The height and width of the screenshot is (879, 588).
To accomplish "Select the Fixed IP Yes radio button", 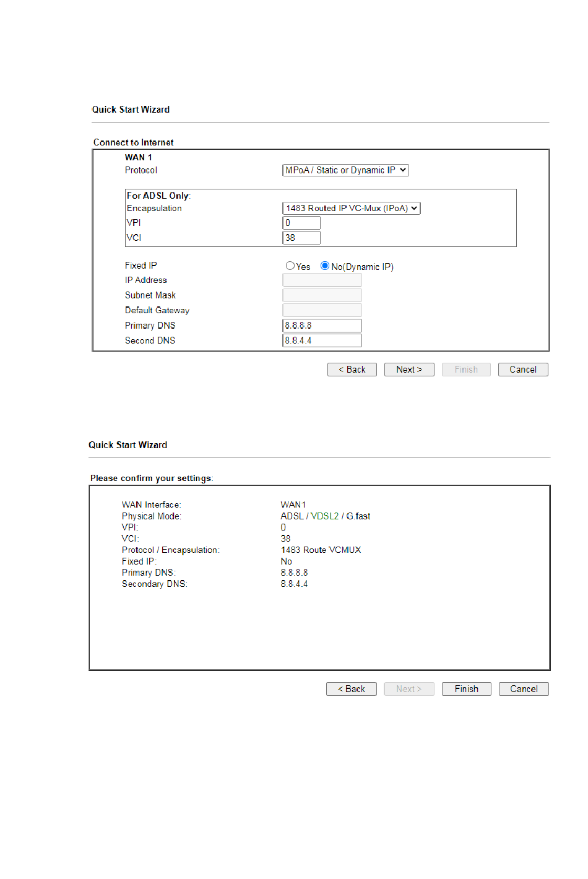I will pyautogui.click(x=290, y=266).
